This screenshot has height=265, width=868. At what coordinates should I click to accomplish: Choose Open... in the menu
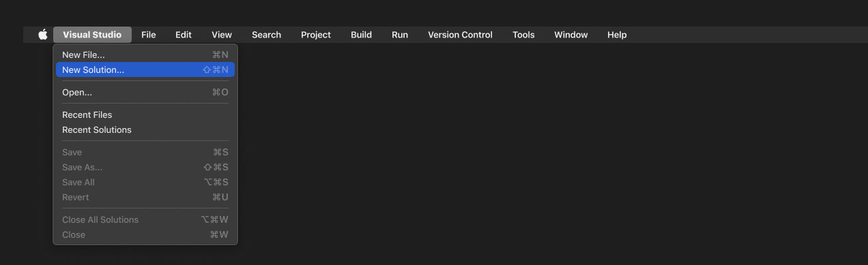coord(145,92)
